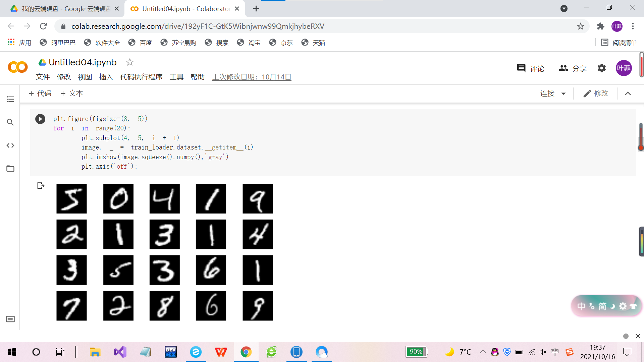Clear cell output icon beside images

[41, 186]
